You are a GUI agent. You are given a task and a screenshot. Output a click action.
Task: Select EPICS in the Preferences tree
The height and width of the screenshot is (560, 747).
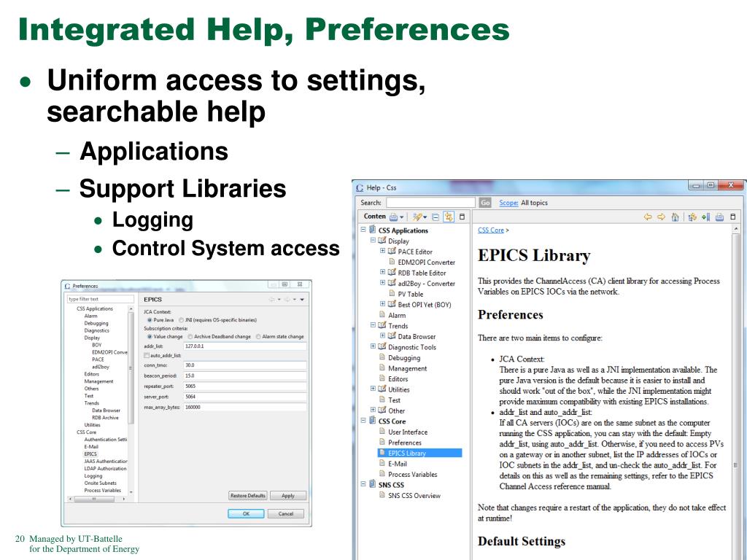tap(90, 454)
